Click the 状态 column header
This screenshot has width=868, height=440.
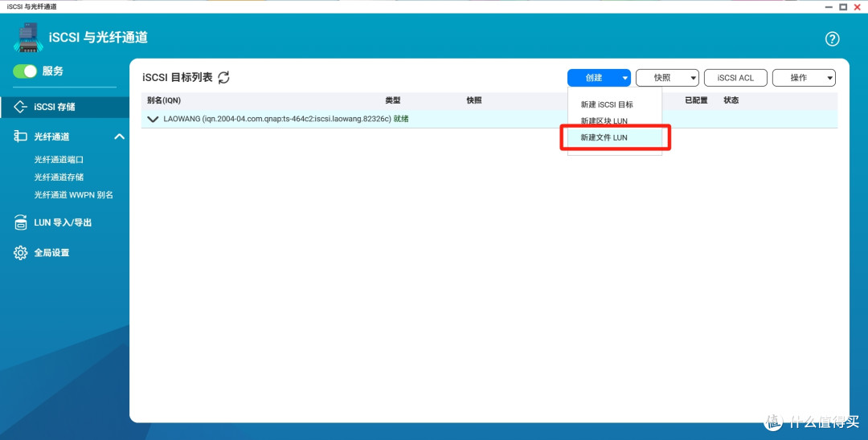pos(731,100)
